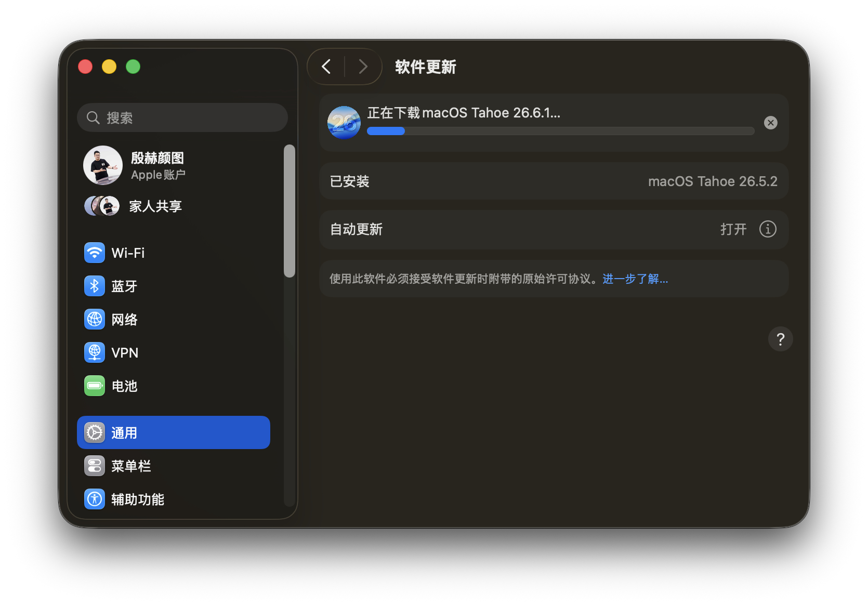This screenshot has width=868, height=605.
Task: Click the sidebar scrollbar
Action: point(290,211)
